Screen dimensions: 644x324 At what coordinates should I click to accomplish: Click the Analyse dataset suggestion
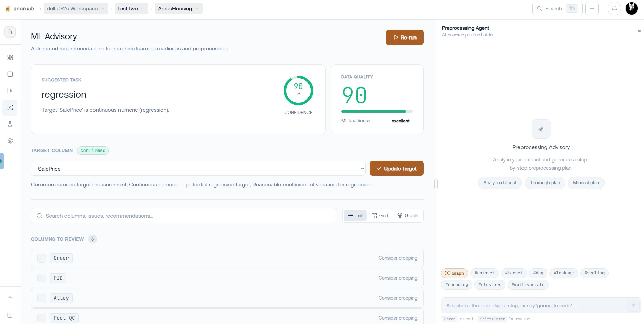coord(500,183)
